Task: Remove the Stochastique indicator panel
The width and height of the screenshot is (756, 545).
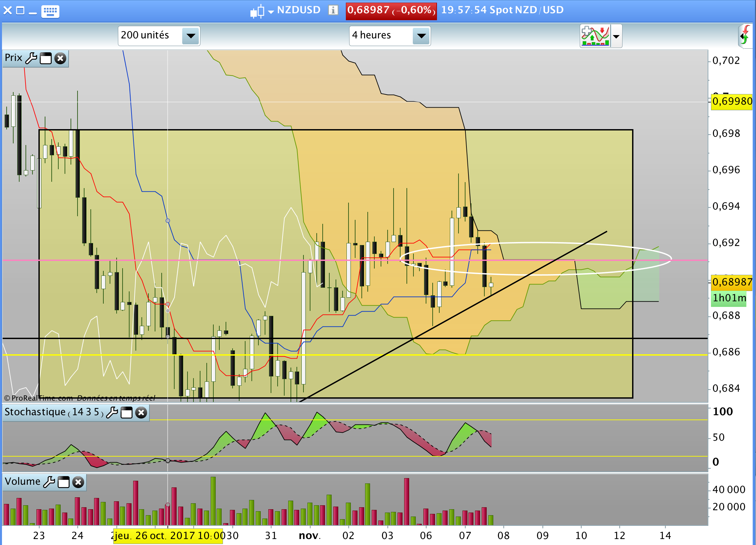Action: tap(141, 413)
